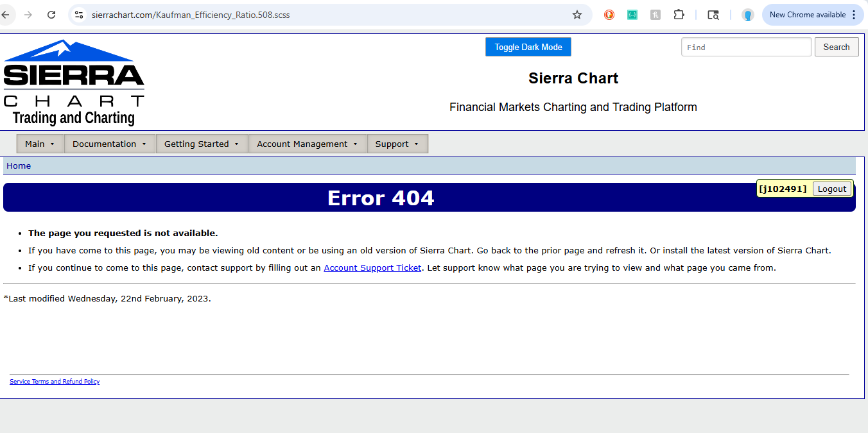The width and height of the screenshot is (868, 433).
Task: Click the browser forward arrow
Action: tap(28, 14)
